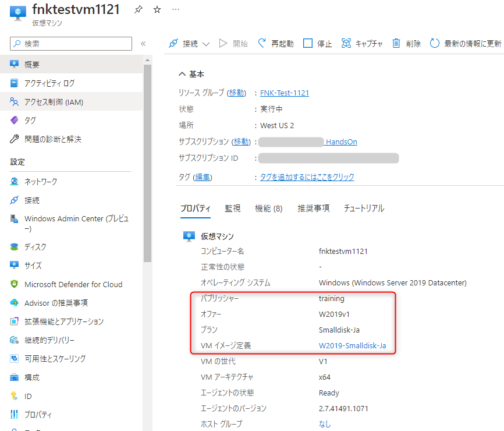Click the タグ tag icon in sidebar
This screenshot has height=431, width=504.
click(x=14, y=121)
